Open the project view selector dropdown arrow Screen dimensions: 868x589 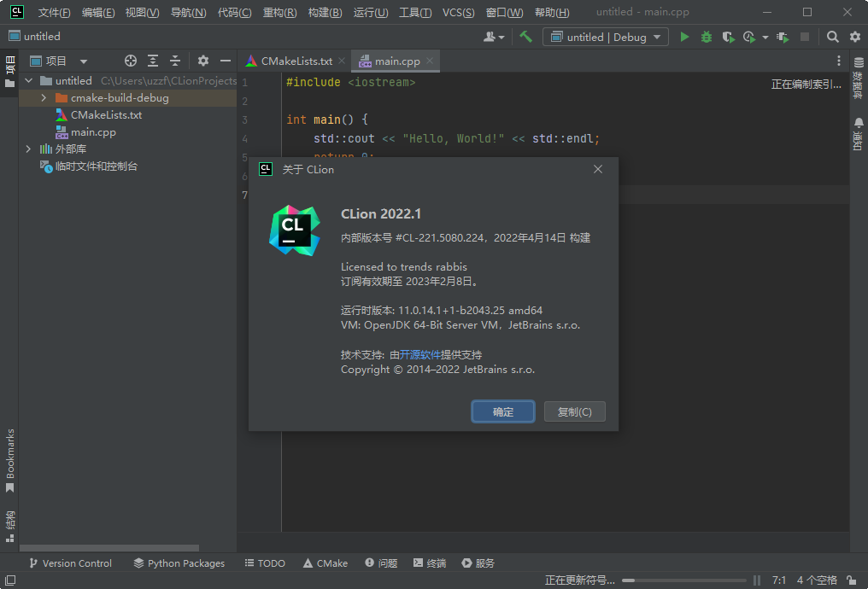[x=84, y=61]
